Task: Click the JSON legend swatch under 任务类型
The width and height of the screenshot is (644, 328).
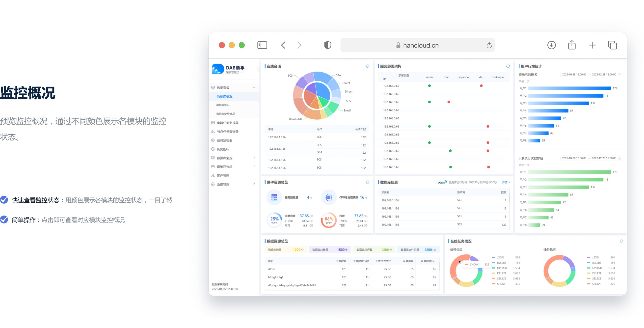Action: (x=493, y=257)
